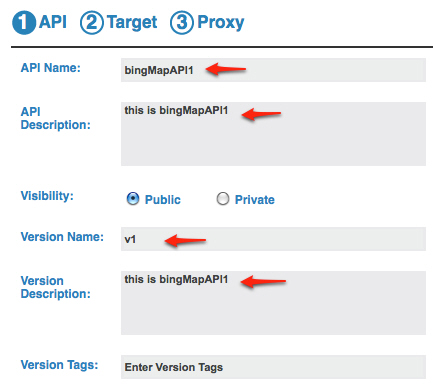The height and width of the screenshot is (389, 433).
Task: Click the Enter Version Tags input
Action: click(x=273, y=367)
